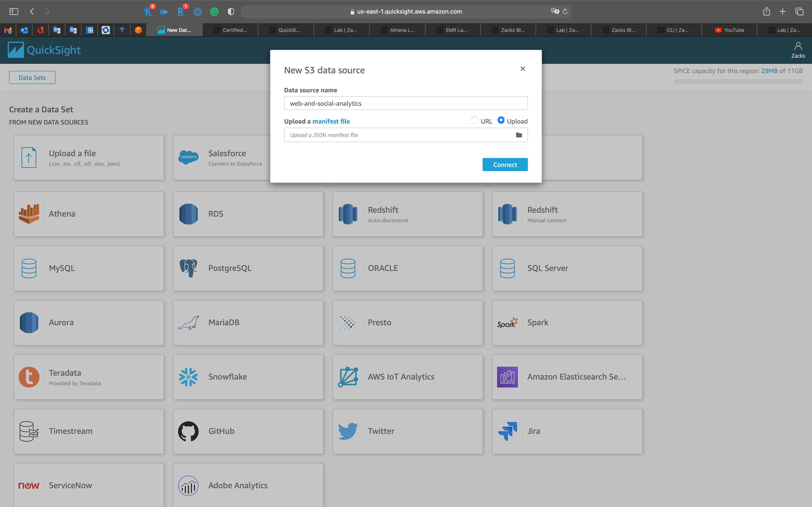Select the Twitter data source icon
Image resolution: width=812 pixels, height=507 pixels.
[348, 431]
